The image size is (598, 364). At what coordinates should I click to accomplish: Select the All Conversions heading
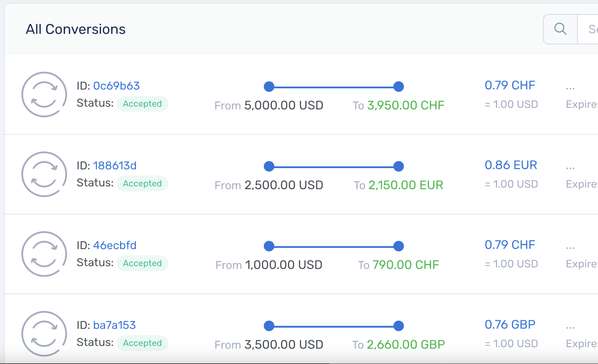pos(76,29)
